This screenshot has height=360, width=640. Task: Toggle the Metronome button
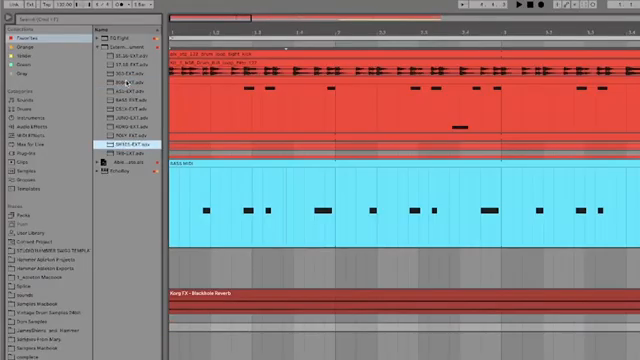click(119, 4)
